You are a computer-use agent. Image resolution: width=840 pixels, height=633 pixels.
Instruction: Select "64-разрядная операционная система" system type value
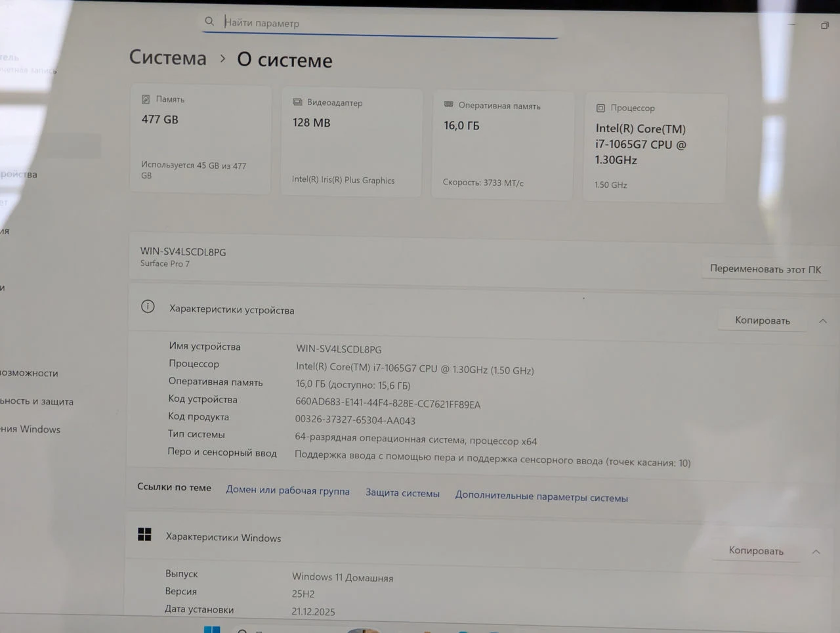pyautogui.click(x=416, y=439)
